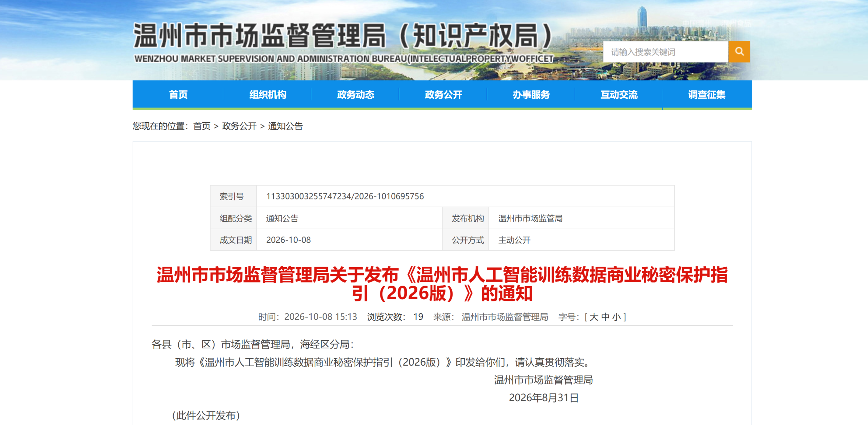Click the 温州市市场监督管理局 signature line

[544, 380]
